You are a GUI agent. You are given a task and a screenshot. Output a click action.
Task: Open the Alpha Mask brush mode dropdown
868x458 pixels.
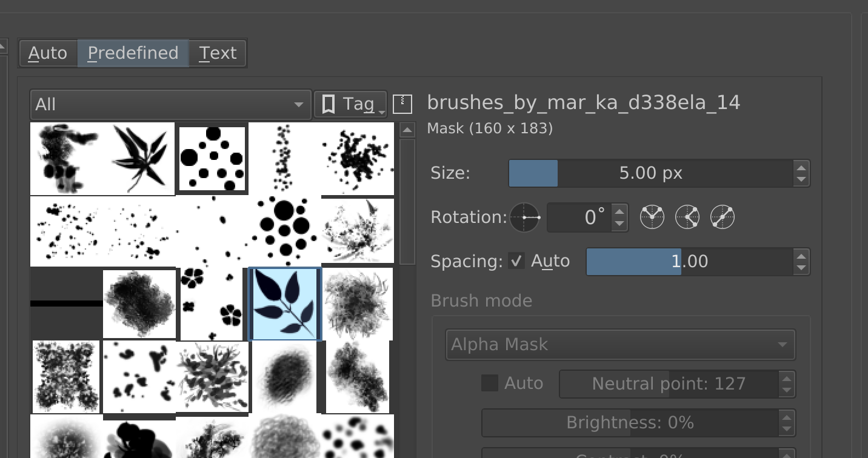coord(619,345)
